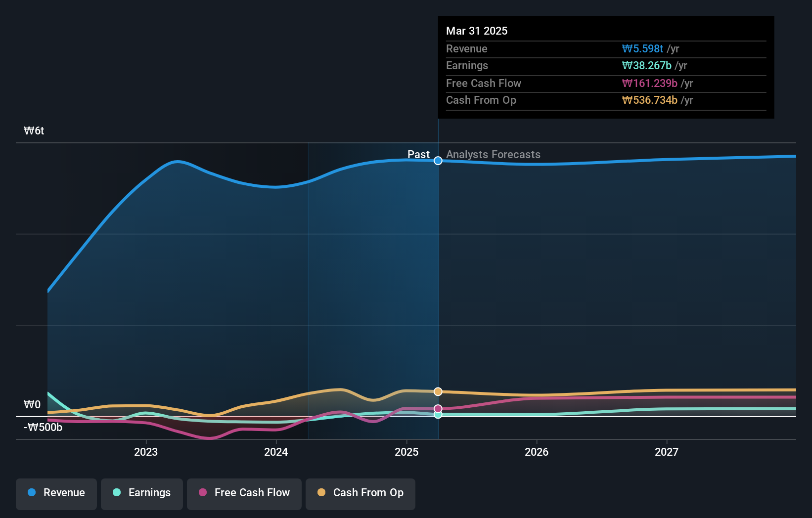Select the 2026 axis label
Image resolution: width=812 pixels, height=518 pixels.
coord(537,452)
